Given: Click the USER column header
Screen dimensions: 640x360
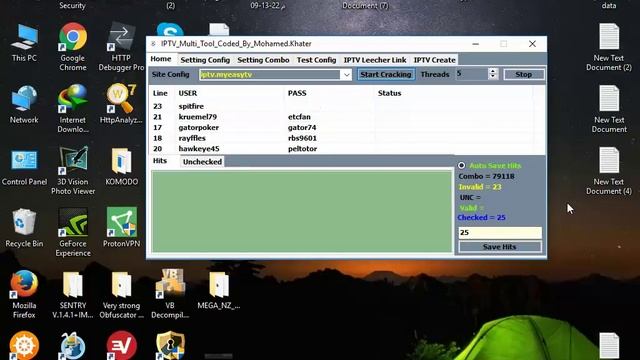Looking at the screenshot, I should (x=188, y=93).
